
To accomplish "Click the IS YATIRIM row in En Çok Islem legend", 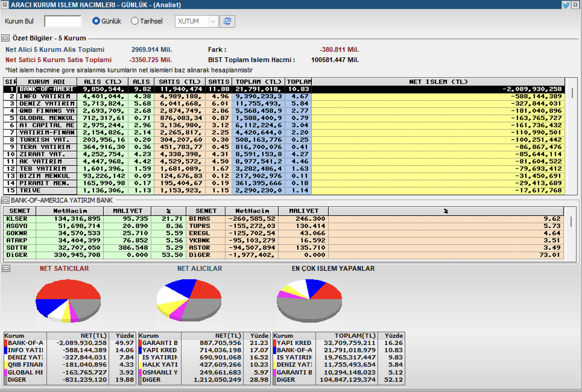I will (339, 358).
